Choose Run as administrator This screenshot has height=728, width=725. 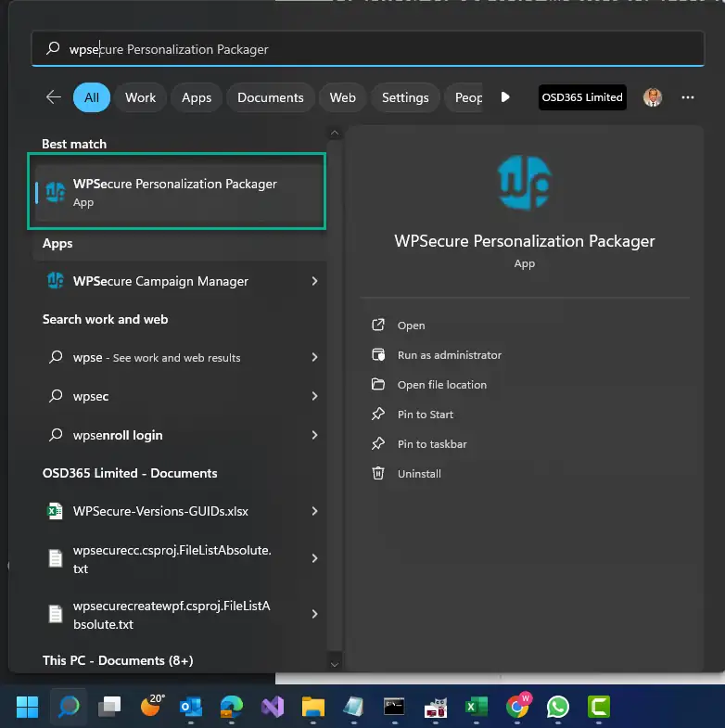tap(450, 355)
